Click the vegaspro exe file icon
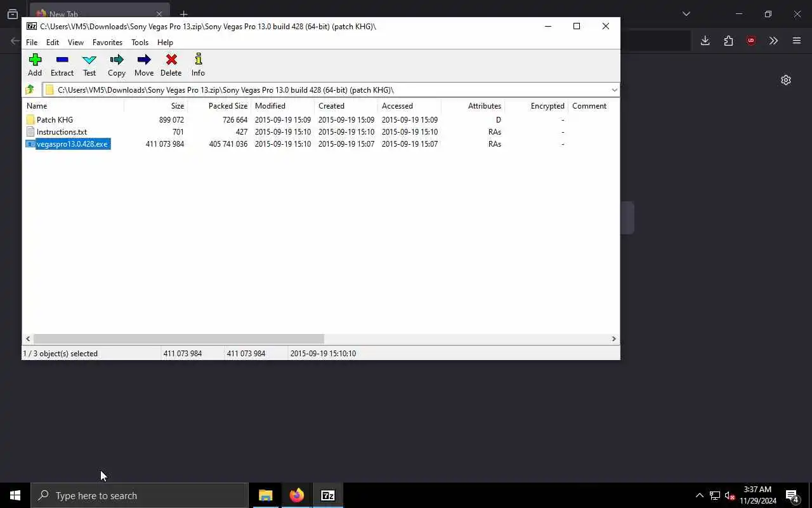 click(30, 144)
